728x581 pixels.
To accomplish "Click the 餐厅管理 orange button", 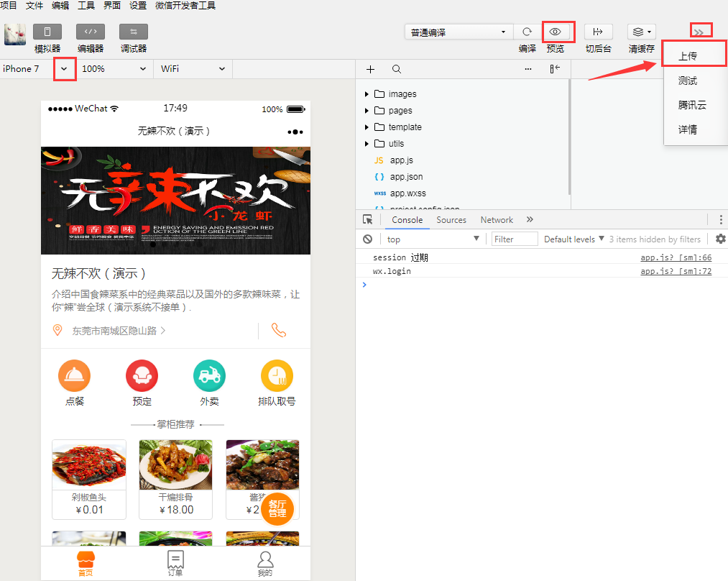I will [277, 508].
